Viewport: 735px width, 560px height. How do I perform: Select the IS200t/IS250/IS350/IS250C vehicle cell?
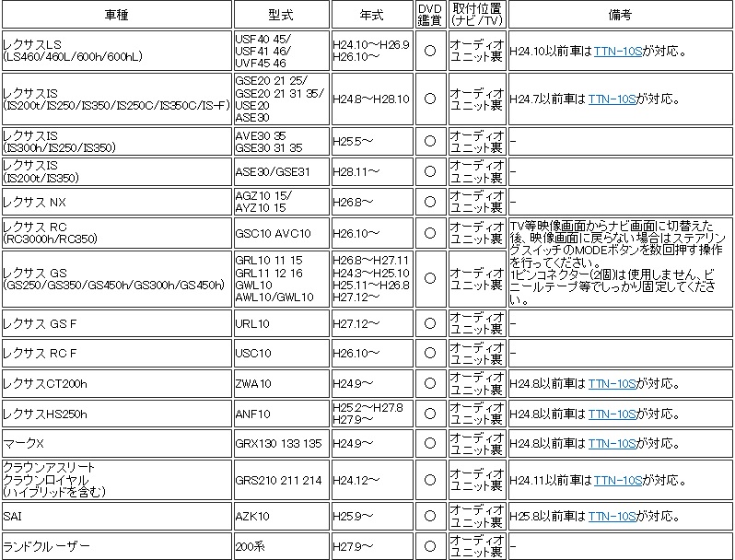[117, 99]
